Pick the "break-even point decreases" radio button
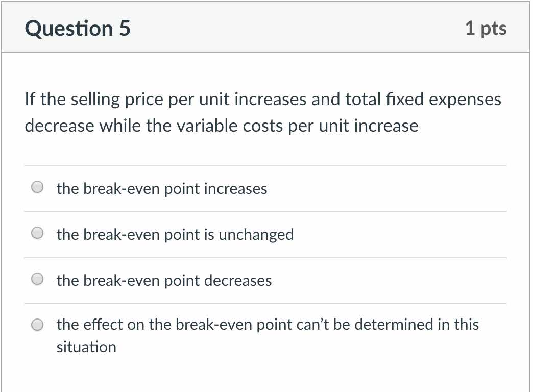This screenshot has width=533, height=392. coord(37,279)
